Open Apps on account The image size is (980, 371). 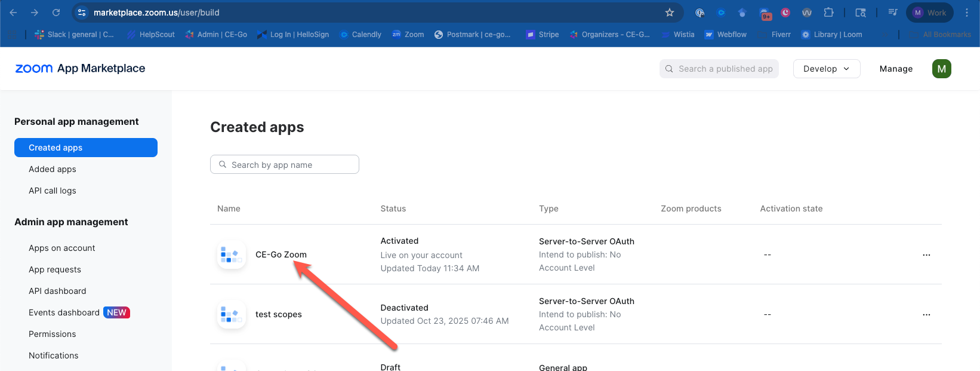pyautogui.click(x=62, y=248)
